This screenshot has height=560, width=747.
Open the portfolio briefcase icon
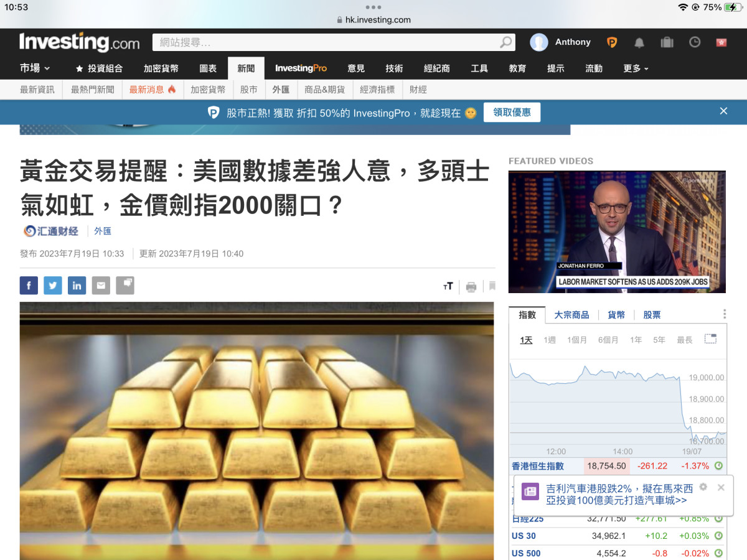[667, 42]
